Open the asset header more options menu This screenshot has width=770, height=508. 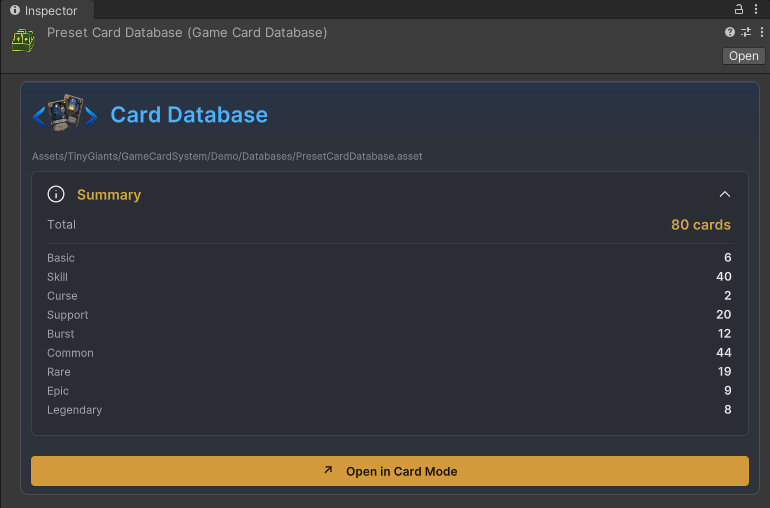pyautogui.click(x=762, y=32)
